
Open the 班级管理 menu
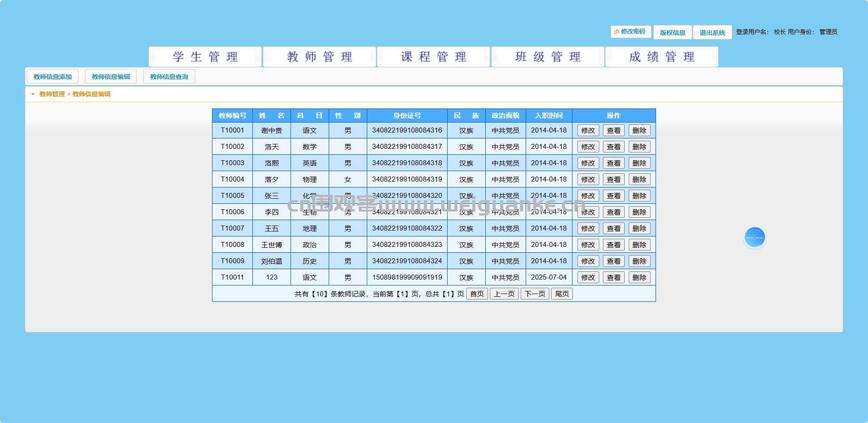pos(548,57)
